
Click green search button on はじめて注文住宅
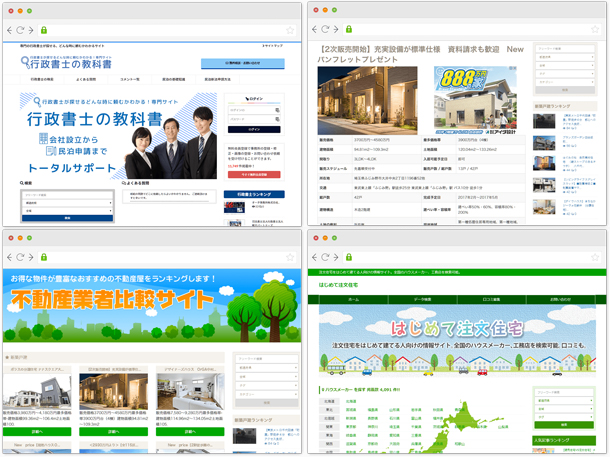pos(564,425)
